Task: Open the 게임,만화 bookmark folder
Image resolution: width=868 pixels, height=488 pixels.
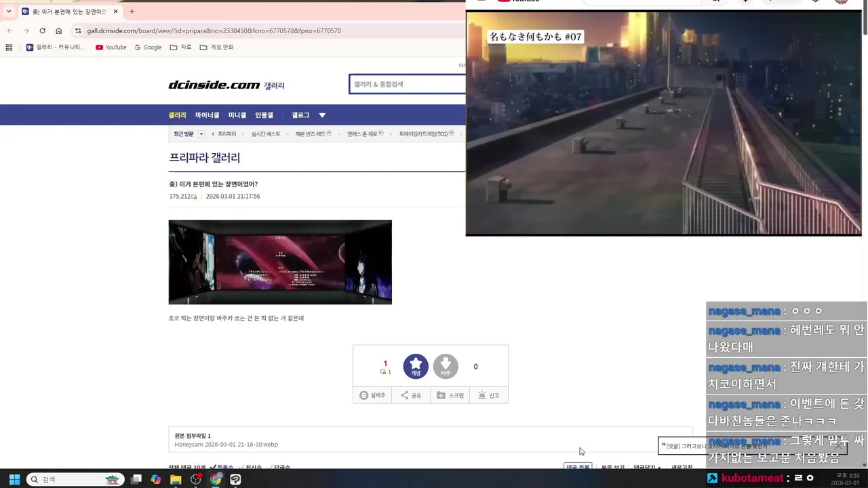Action: [x=217, y=47]
